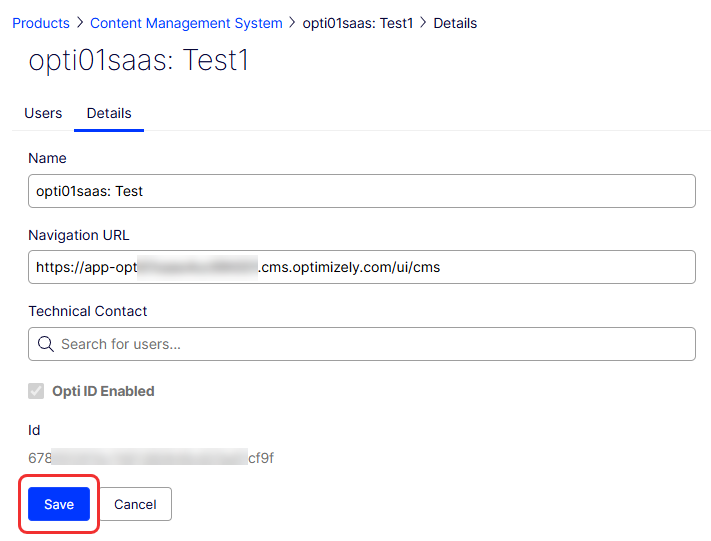Select the Details breadcrumb text
The height and width of the screenshot is (541, 711).
tap(455, 23)
